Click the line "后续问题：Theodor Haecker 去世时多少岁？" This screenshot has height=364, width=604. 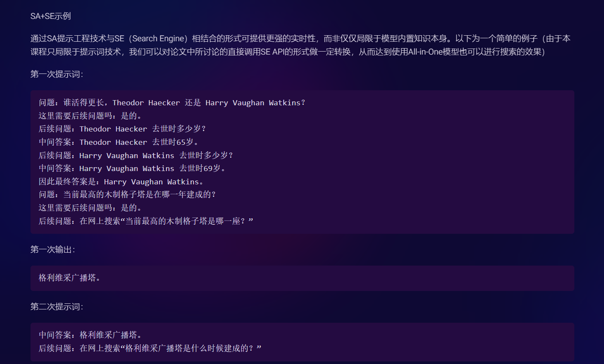[x=123, y=129]
